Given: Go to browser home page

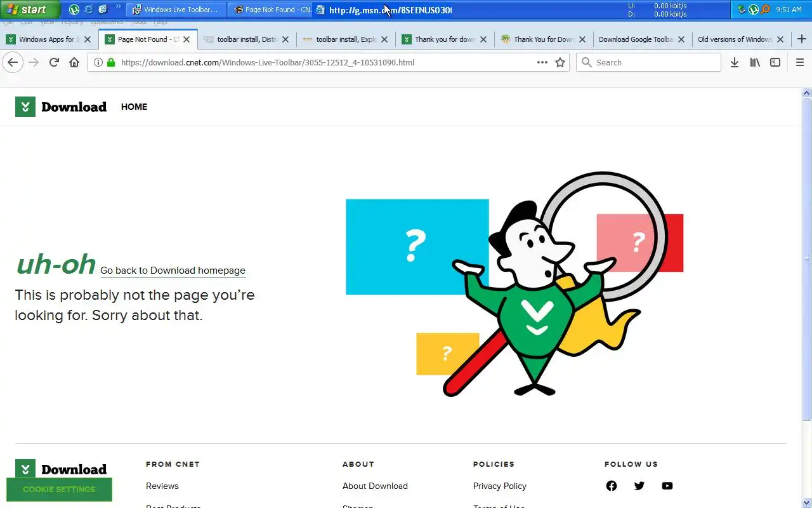Looking at the screenshot, I should [x=74, y=62].
